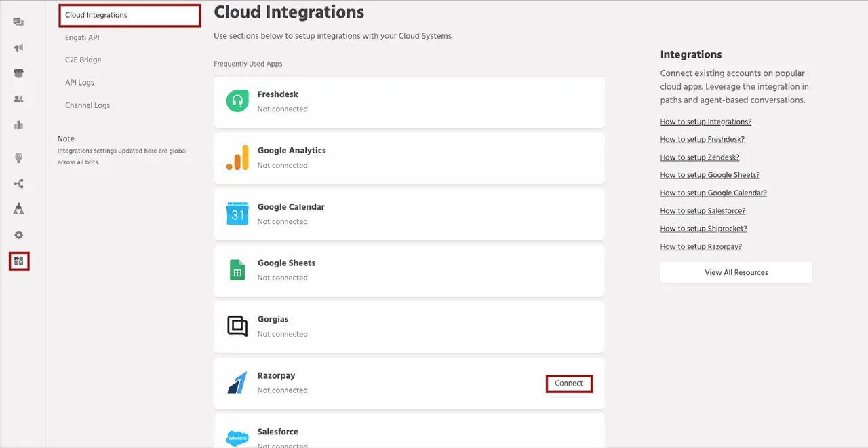Open the How to setup Shiprocket link
This screenshot has height=448, width=868.
(704, 229)
